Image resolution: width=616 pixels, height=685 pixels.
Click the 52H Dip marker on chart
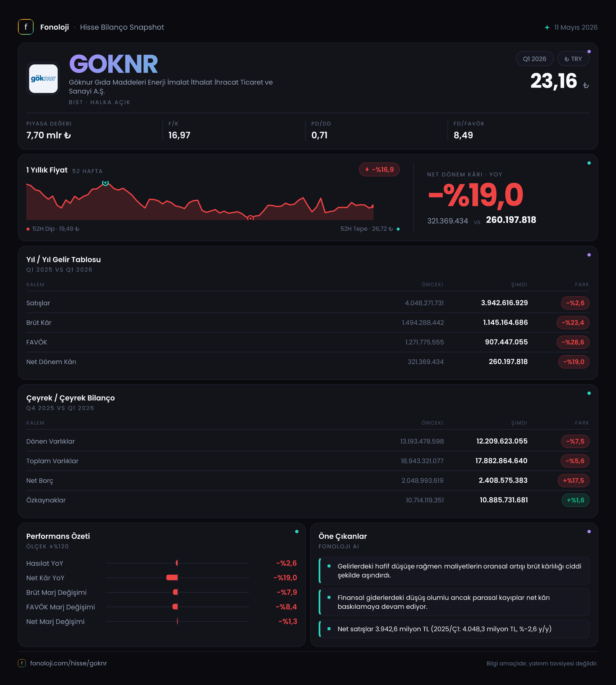tap(250, 218)
